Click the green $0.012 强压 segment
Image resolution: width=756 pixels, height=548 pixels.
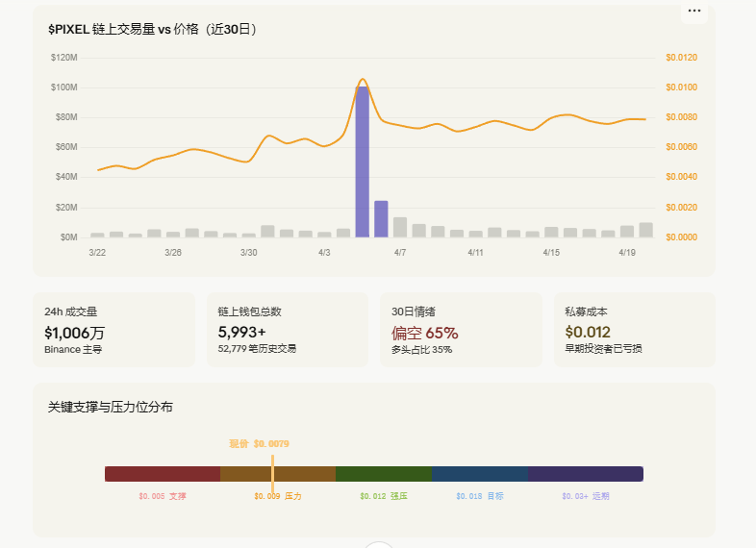pos(384,474)
